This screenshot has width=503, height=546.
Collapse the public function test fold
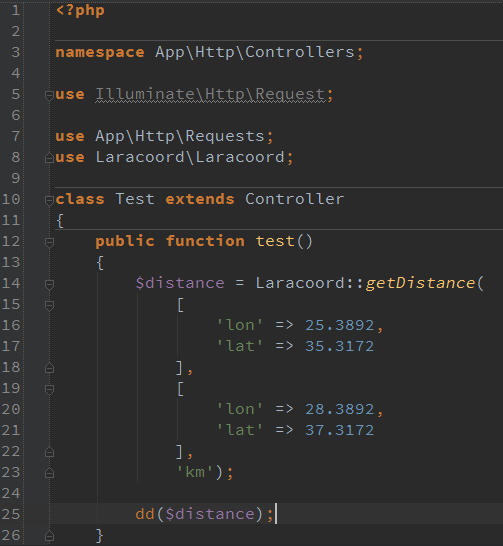click(49, 242)
